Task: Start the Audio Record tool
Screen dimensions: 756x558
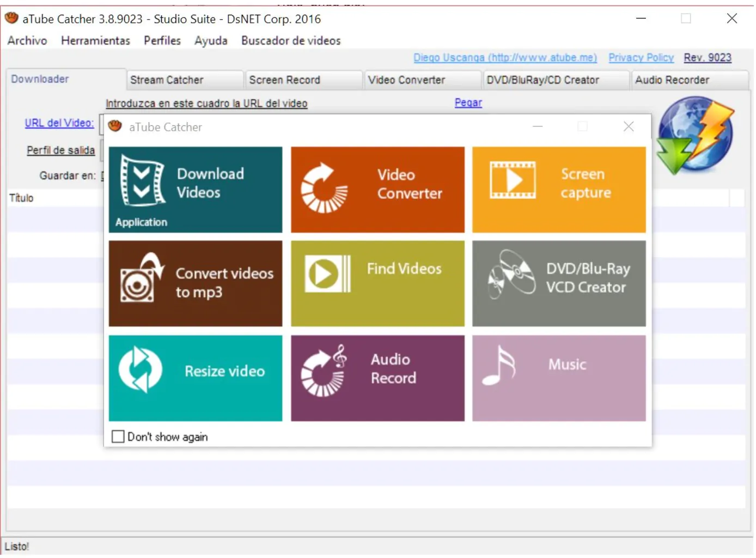Action: click(x=377, y=378)
